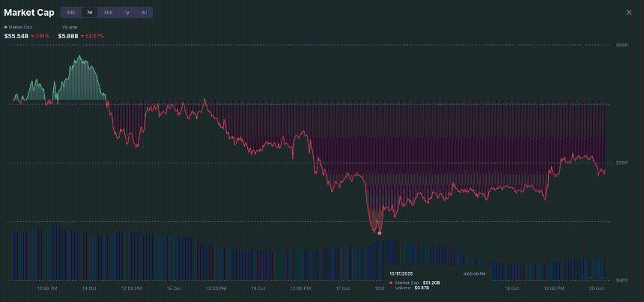Click the red marker at chart's lowest point
This screenshot has width=644, height=302.
coord(380,233)
